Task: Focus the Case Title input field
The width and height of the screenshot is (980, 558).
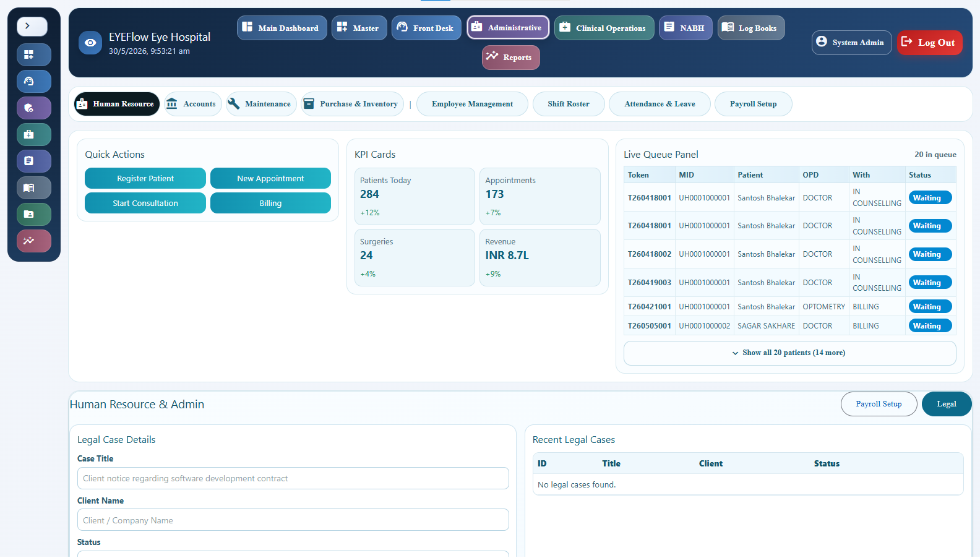Action: [x=293, y=478]
